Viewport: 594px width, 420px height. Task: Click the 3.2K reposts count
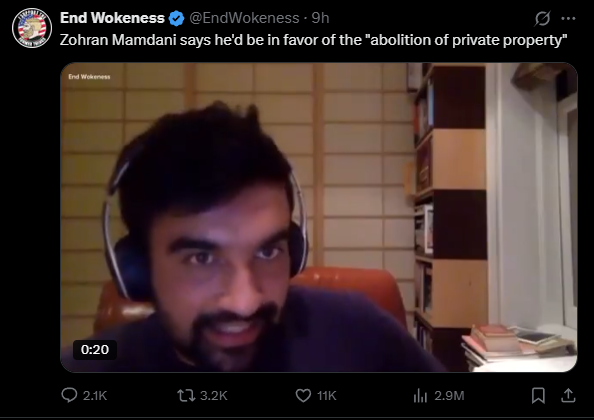214,396
